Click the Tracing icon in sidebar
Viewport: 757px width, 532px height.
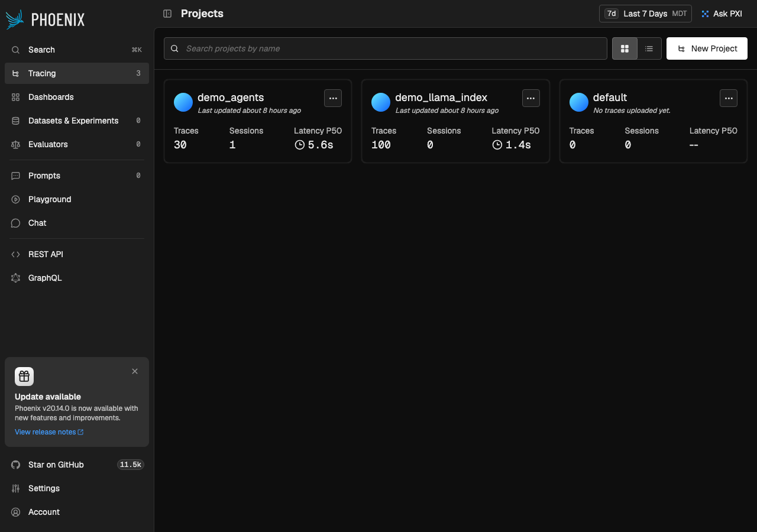pyautogui.click(x=16, y=73)
